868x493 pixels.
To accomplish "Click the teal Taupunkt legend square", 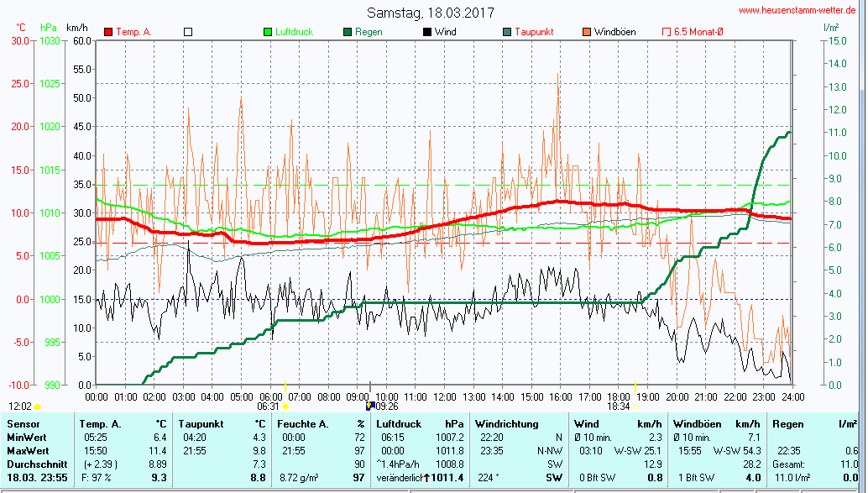I will pyautogui.click(x=507, y=32).
